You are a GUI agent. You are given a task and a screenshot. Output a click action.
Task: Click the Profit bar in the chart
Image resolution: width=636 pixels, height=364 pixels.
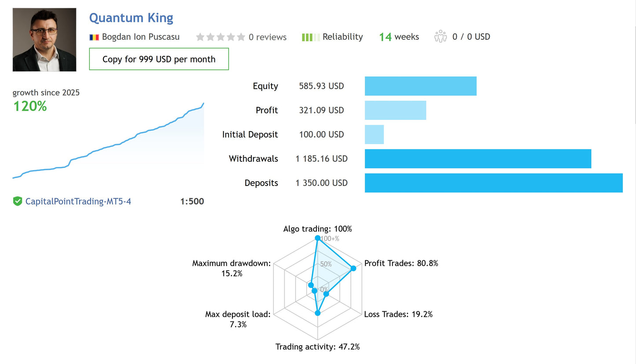[395, 110]
